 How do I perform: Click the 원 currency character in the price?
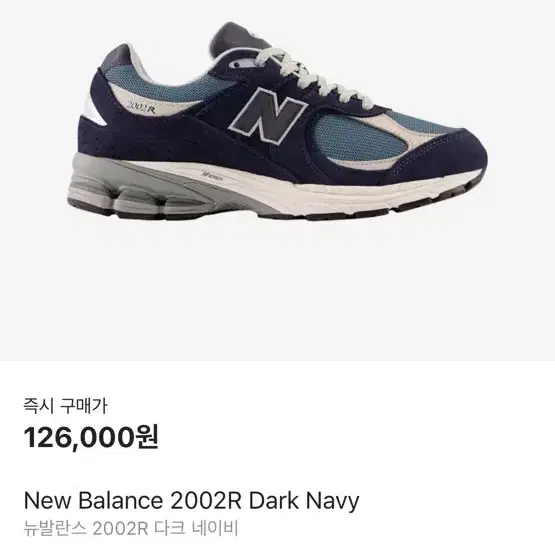(147, 437)
